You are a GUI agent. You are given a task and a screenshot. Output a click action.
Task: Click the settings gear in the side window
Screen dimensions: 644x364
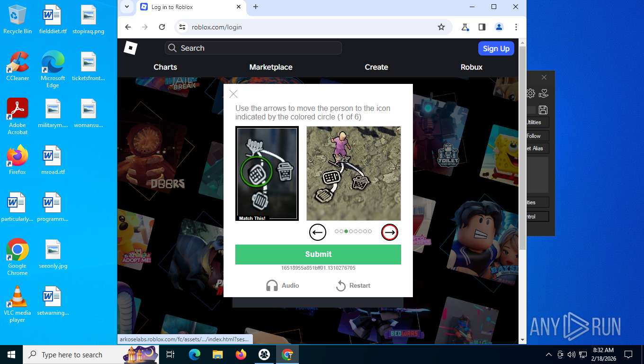531,93
